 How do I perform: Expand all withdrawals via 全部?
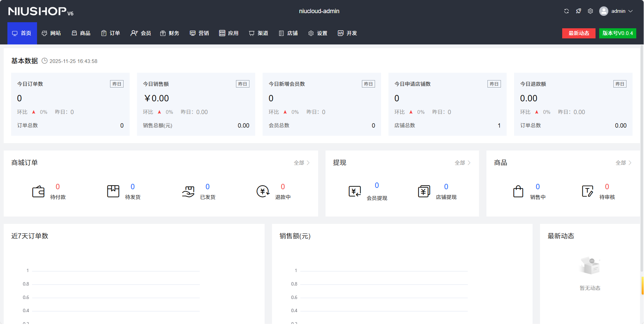(462, 163)
